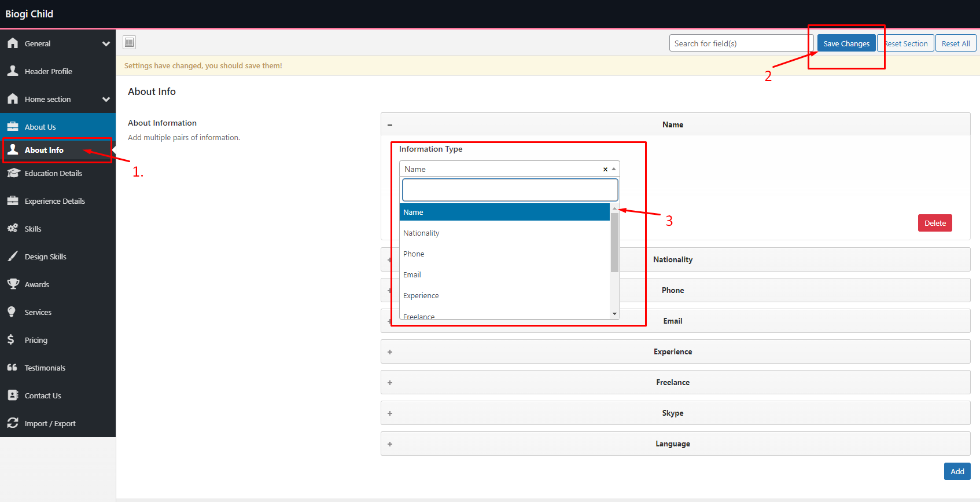Image resolution: width=980 pixels, height=502 pixels.
Task: Click the Awards trophy icon
Action: point(13,284)
